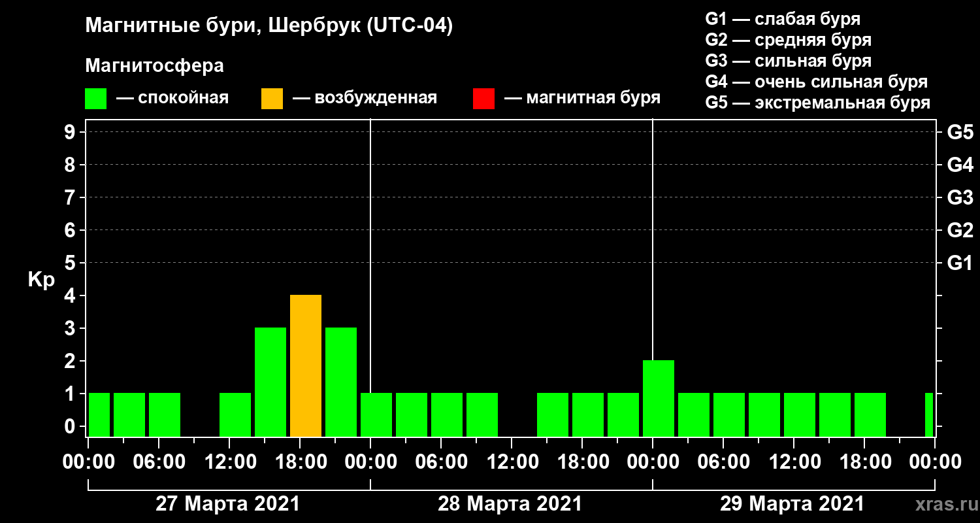Click the Kp 3 bar before the orange bar

point(270,382)
